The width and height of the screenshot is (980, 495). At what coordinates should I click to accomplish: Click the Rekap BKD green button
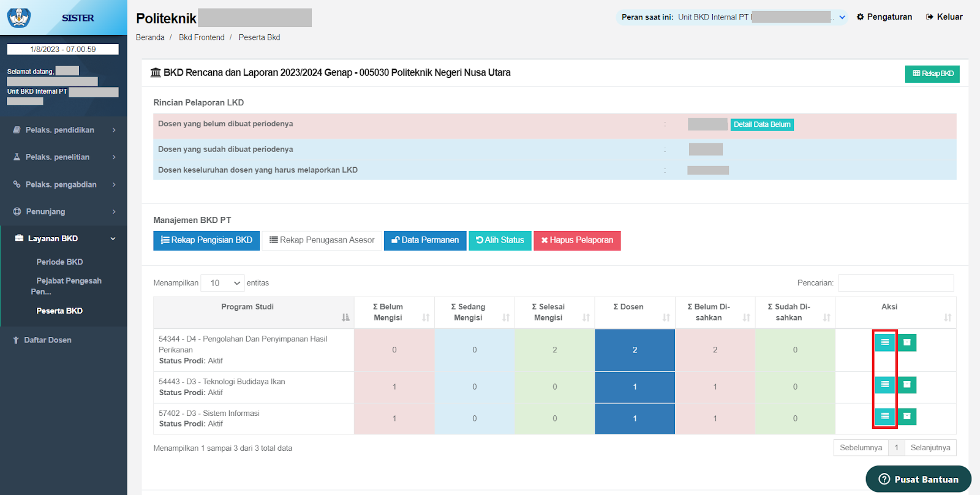point(932,74)
